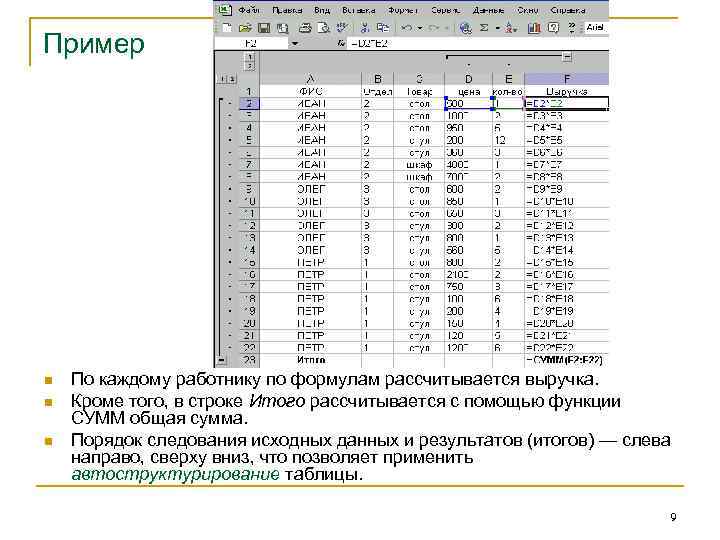Select row 23 header
Image resolution: width=720 pixels, height=540 pixels.
click(x=249, y=360)
